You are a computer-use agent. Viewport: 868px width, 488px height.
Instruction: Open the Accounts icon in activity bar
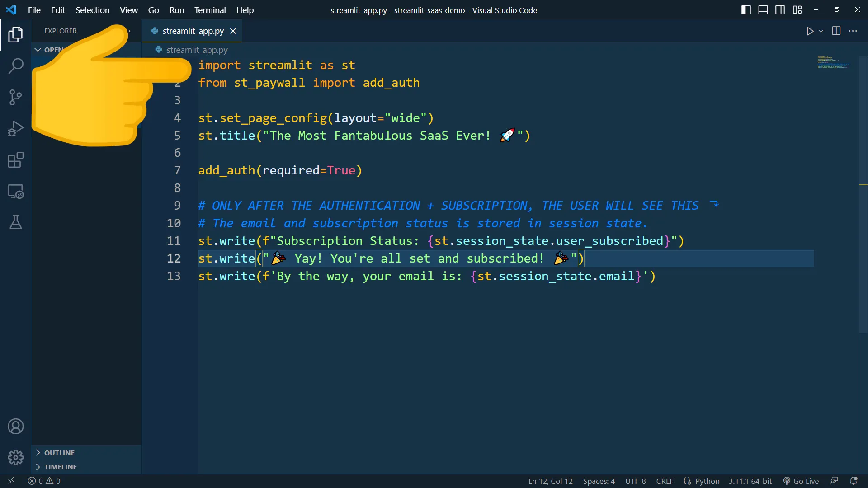[x=16, y=427]
